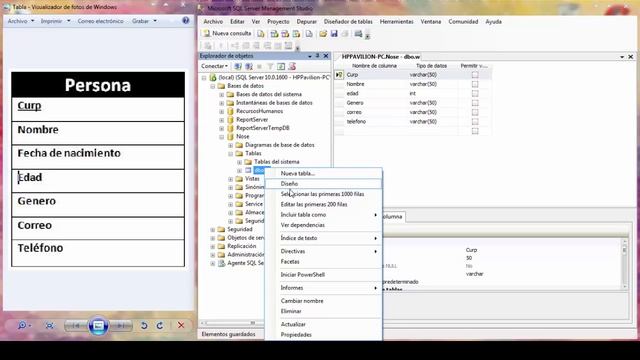Toggle allow nulls for correo column
640x360 pixels.
(x=475, y=112)
